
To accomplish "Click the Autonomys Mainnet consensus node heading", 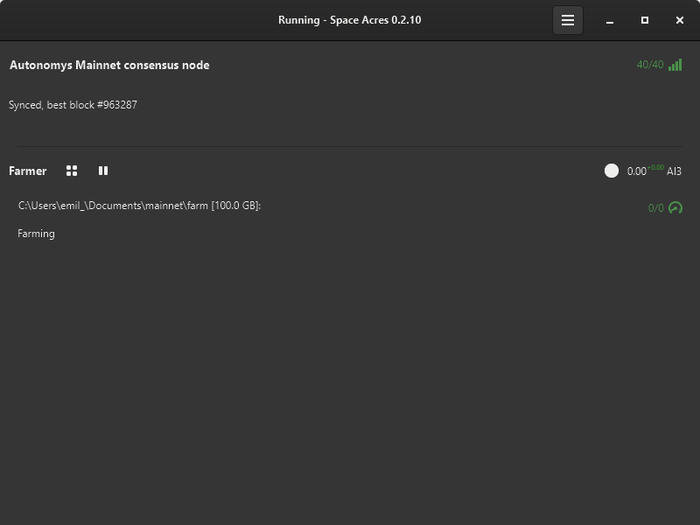I will (x=109, y=65).
